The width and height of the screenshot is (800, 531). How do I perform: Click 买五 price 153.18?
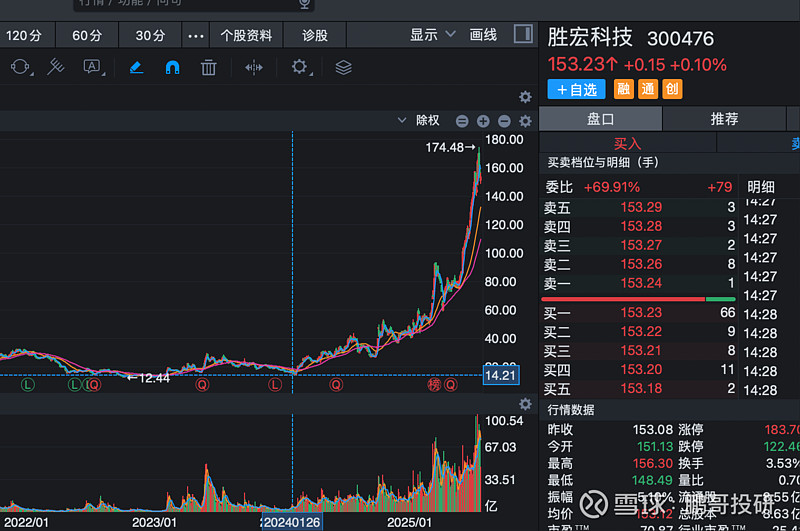pos(641,388)
